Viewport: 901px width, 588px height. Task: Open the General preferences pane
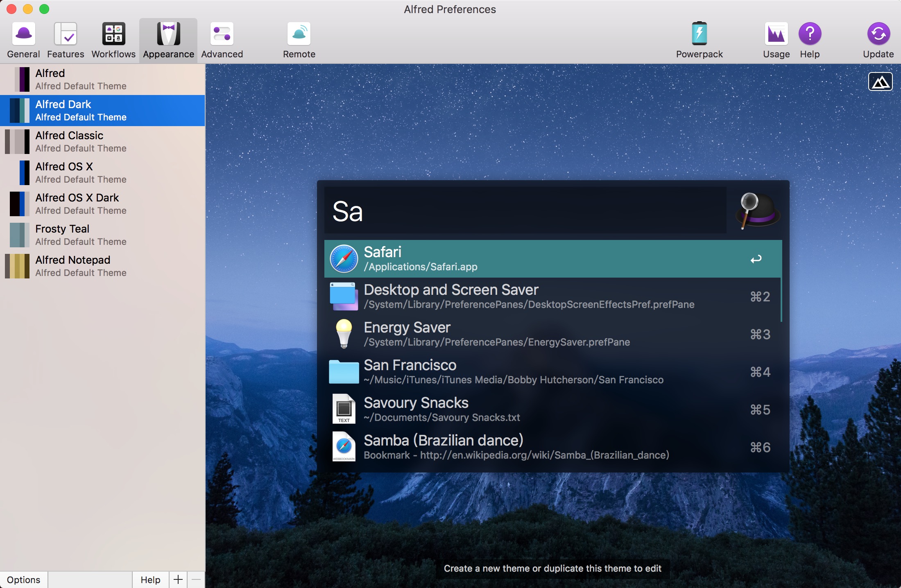tap(23, 40)
